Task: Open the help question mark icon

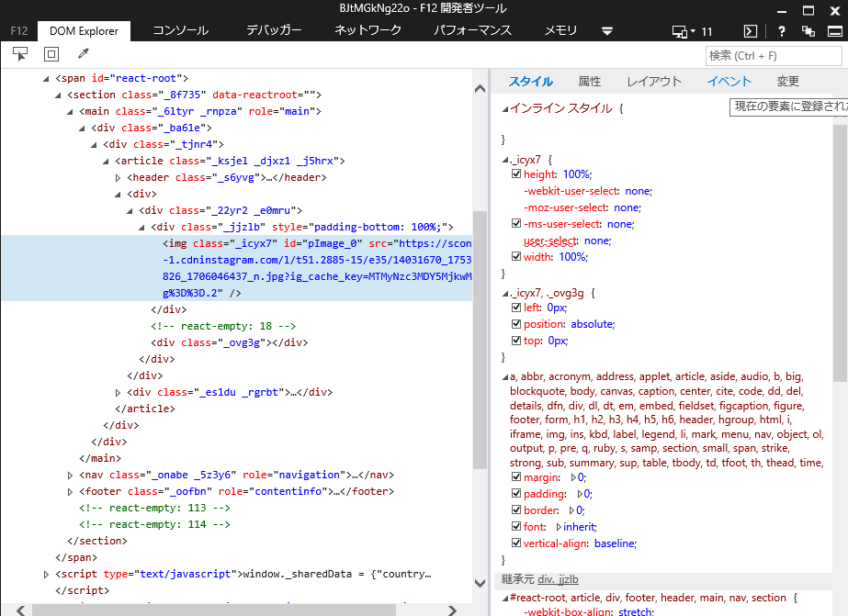Action: tap(781, 31)
